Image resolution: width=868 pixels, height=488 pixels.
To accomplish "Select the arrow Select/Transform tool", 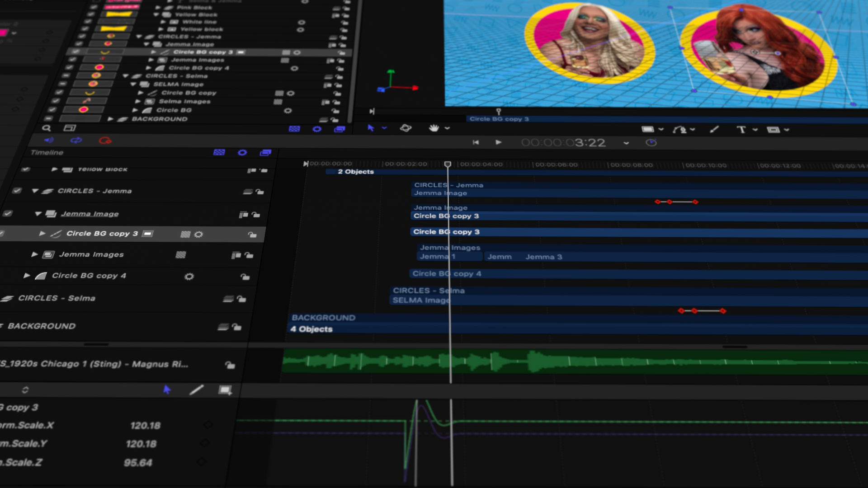I will click(371, 128).
